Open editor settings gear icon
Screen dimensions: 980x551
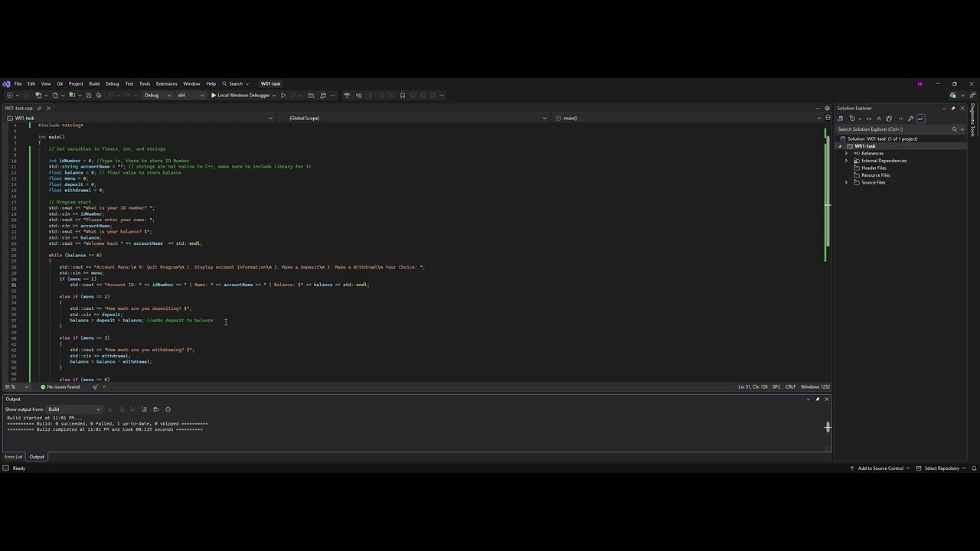tap(827, 108)
